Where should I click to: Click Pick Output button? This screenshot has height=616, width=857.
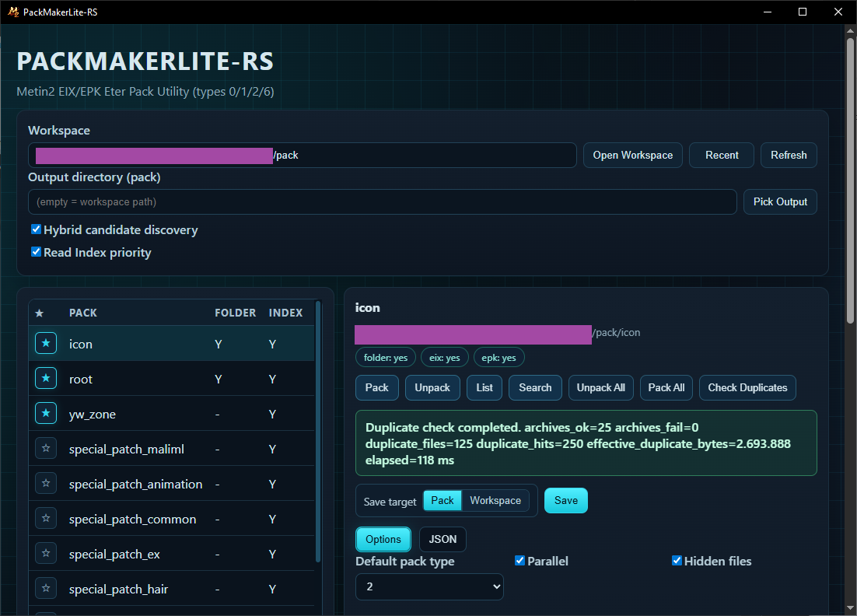click(x=780, y=201)
